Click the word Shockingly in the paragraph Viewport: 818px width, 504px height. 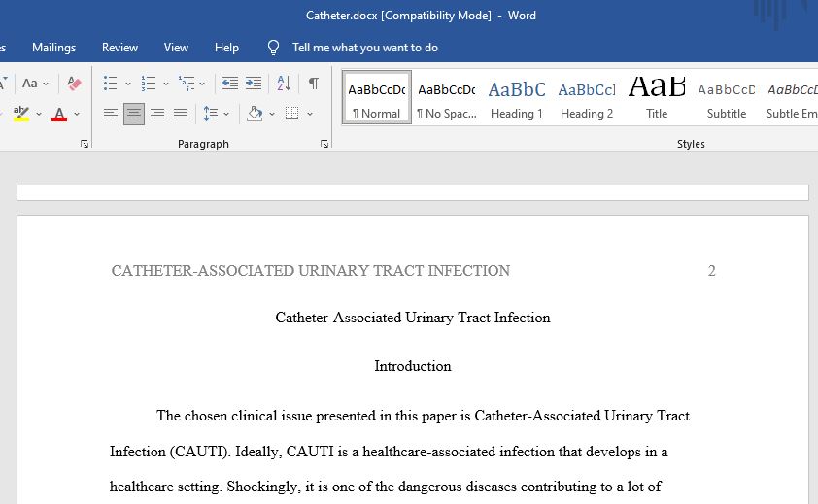(263, 487)
